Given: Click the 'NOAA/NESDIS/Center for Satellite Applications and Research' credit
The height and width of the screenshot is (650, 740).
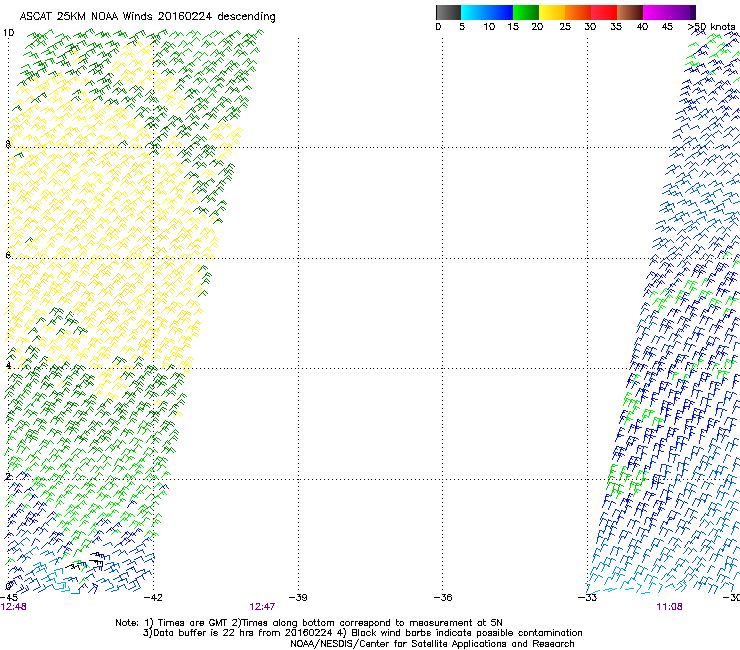Looking at the screenshot, I should [432, 644].
